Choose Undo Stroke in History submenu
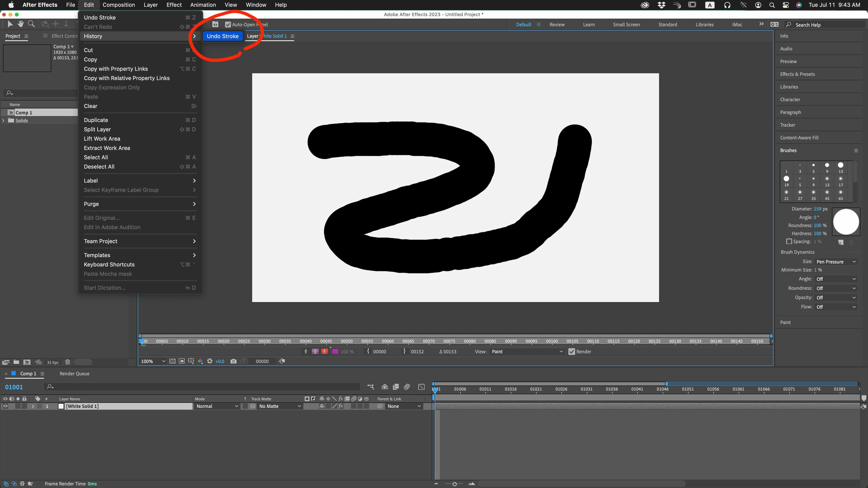868x488 pixels. click(222, 36)
